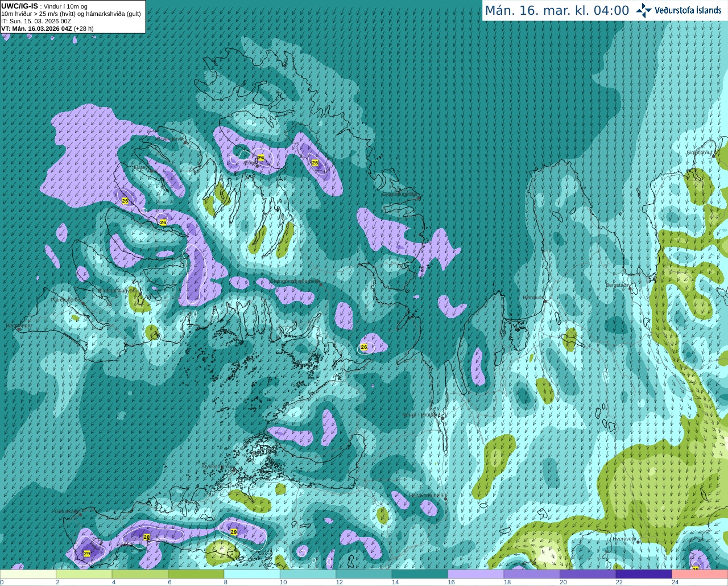Viewport: 728px width, 586px height.
Task: Click the 26 gust marker below Flateyri
Action: [125, 201]
